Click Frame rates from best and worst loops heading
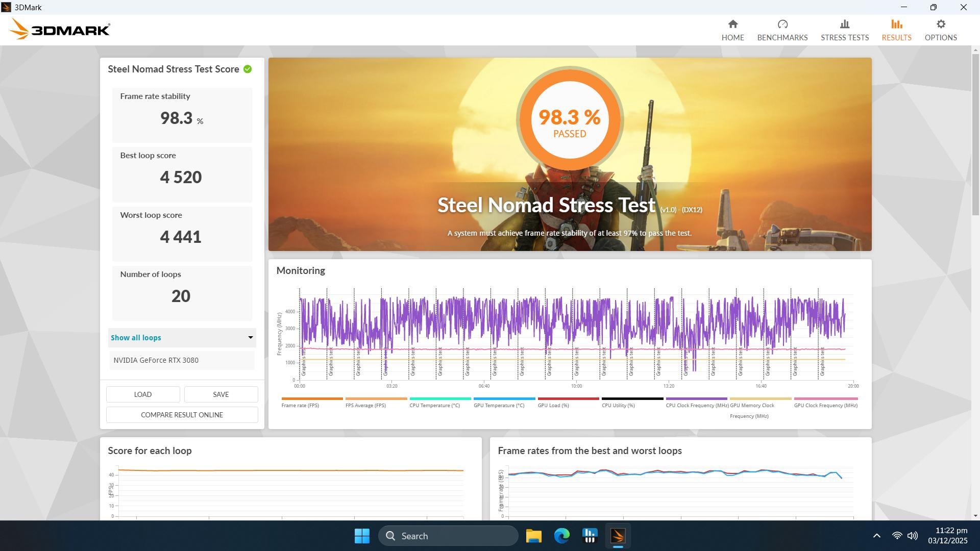 click(590, 451)
